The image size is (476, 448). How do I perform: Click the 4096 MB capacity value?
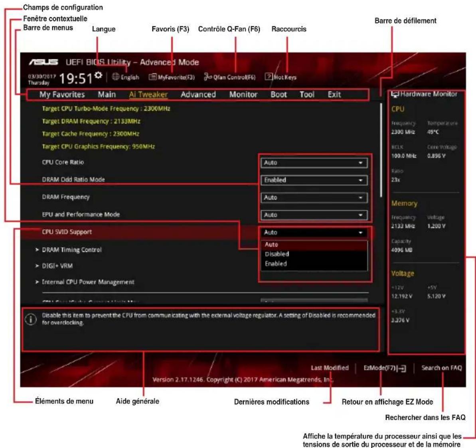402,250
